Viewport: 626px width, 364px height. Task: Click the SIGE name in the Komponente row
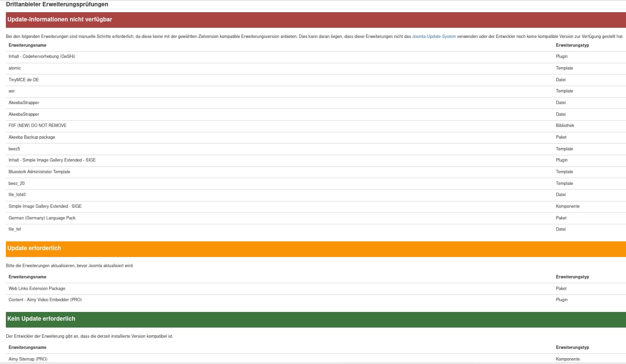tap(45, 206)
